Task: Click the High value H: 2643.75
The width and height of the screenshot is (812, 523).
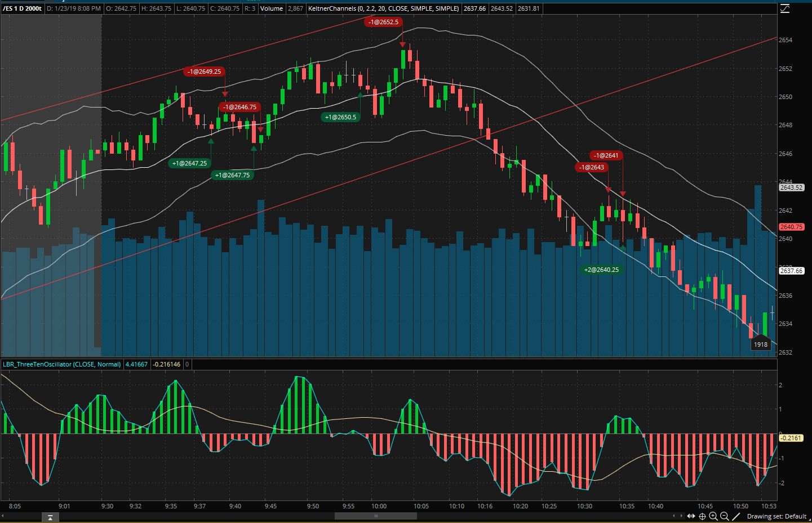Action: coord(156,8)
